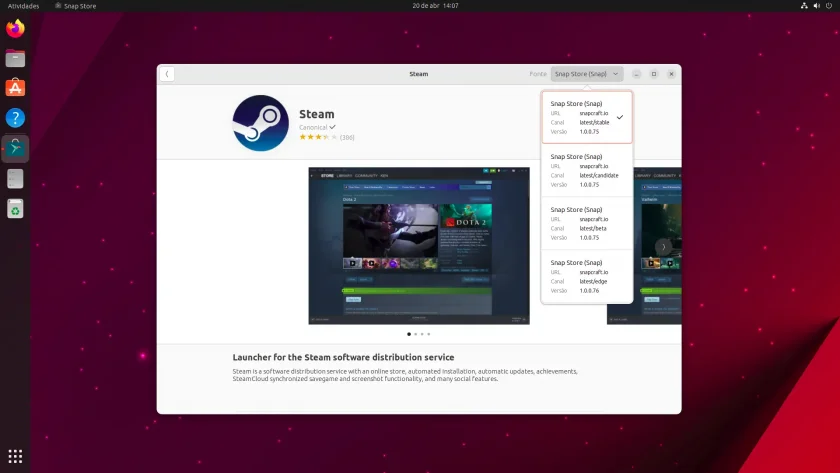This screenshot has width=840, height=473.
Task: Open the gray drive icon in dock
Action: pos(15,178)
